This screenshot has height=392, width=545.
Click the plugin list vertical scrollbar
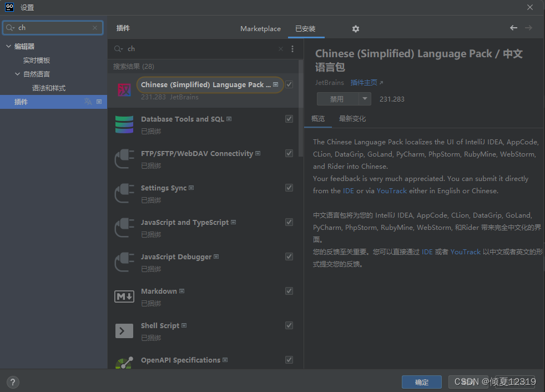click(301, 108)
